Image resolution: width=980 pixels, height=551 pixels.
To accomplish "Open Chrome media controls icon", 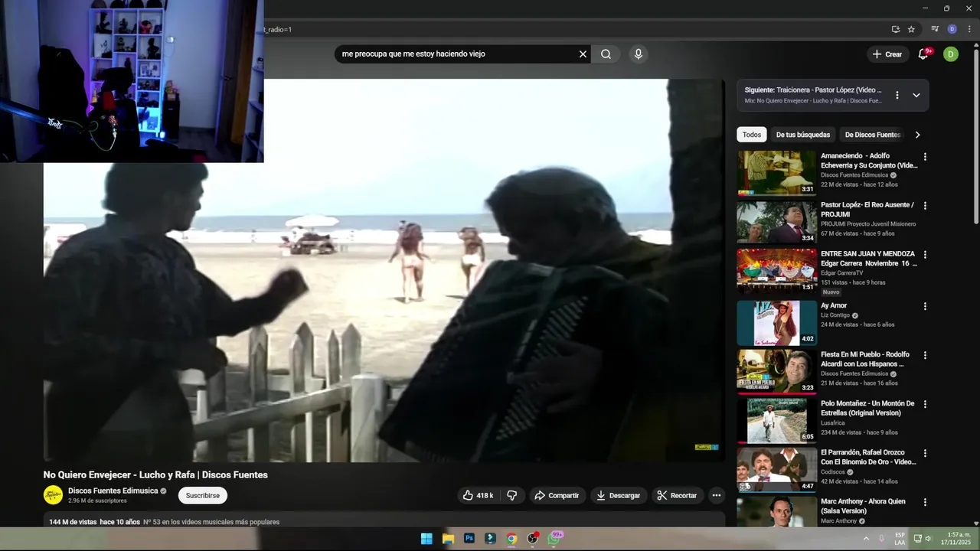I will tap(935, 29).
